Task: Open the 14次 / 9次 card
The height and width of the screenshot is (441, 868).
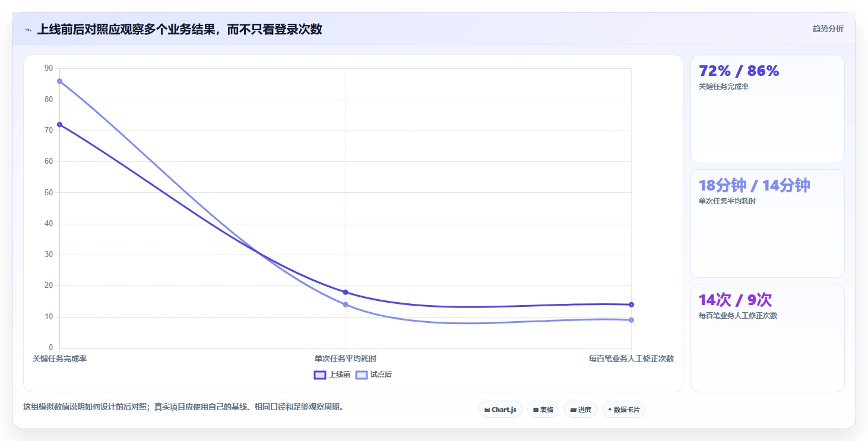Action: tap(767, 338)
